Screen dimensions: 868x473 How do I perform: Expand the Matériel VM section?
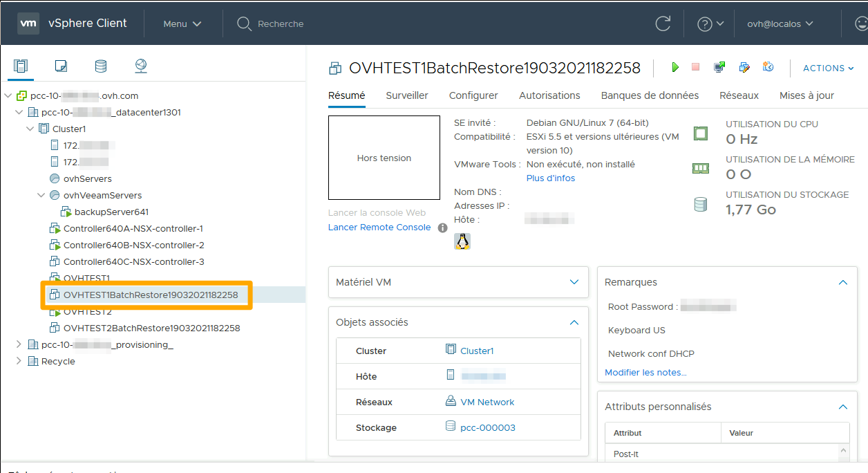(x=574, y=282)
